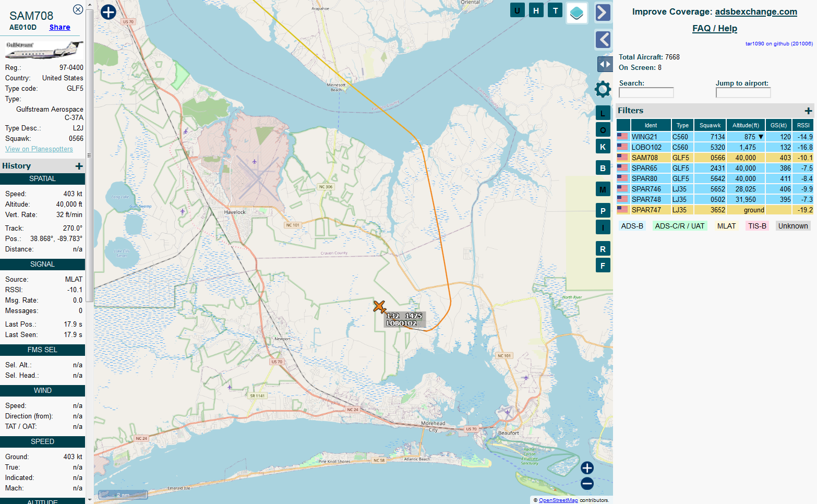Click the US flag in SPAR65 row
817x504 pixels.
pos(622,167)
